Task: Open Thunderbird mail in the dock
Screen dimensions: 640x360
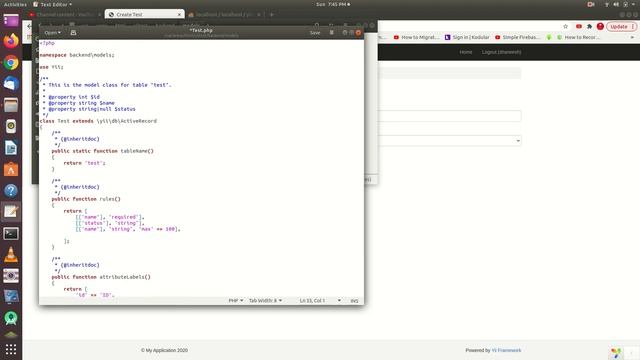Action: [x=11, y=84]
